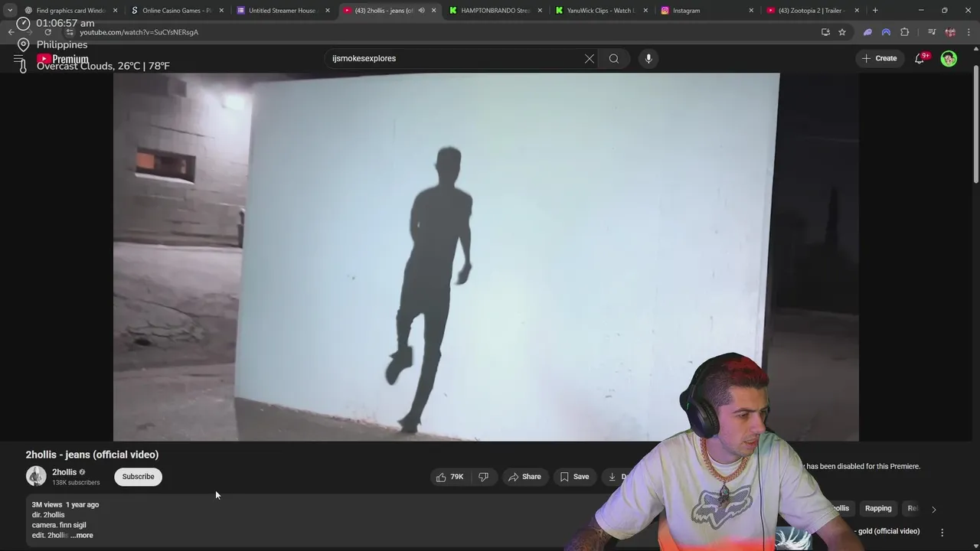The height and width of the screenshot is (551, 980).
Task: Open options for gold (official video)
Action: click(942, 532)
